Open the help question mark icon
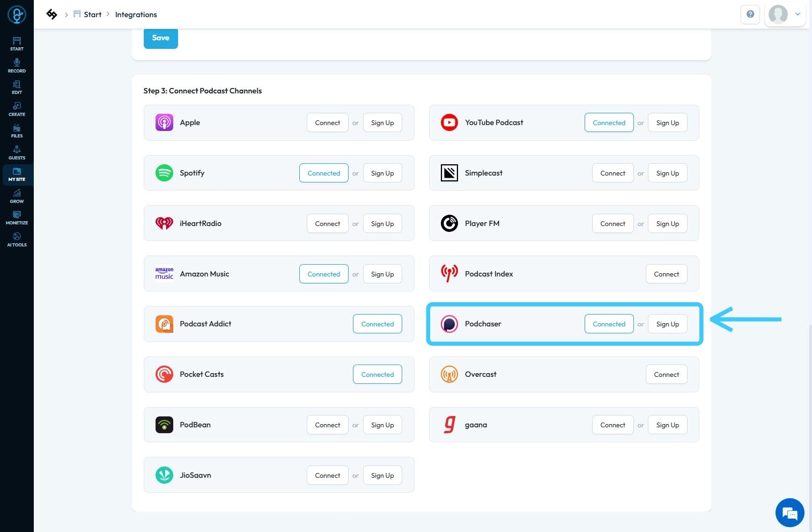Screen dimensions: 812x532 [750, 14]
